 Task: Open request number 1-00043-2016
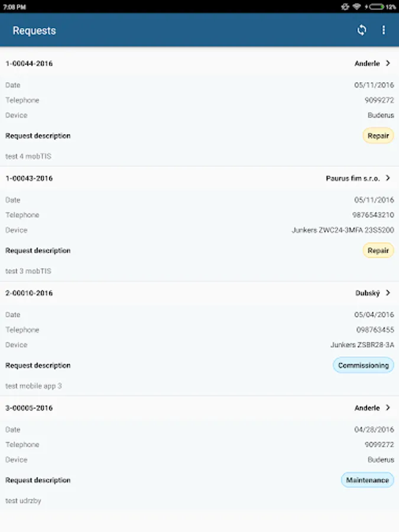pos(29,178)
